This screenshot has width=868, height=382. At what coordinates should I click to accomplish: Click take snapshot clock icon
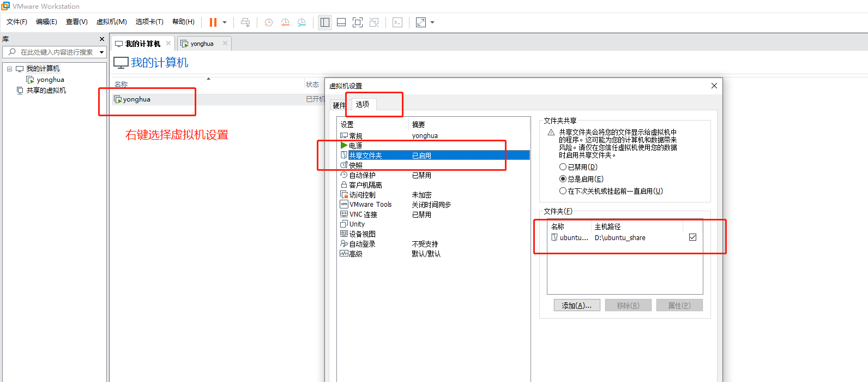[x=269, y=22]
